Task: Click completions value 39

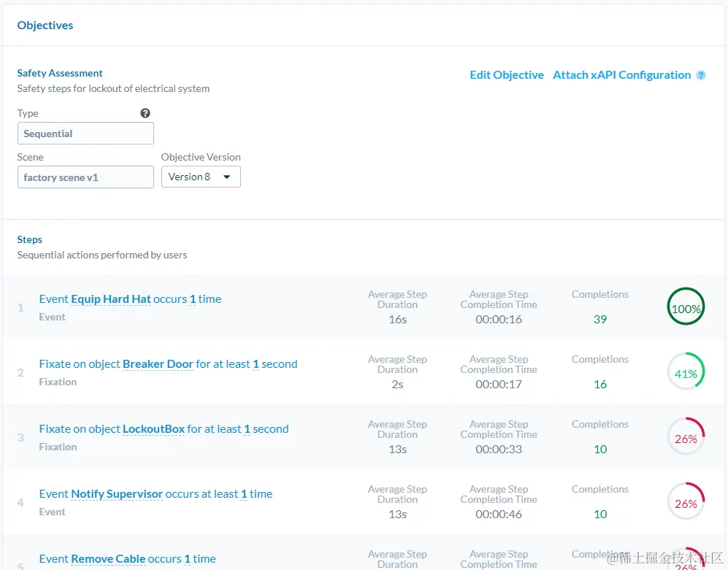Action: 600,320
